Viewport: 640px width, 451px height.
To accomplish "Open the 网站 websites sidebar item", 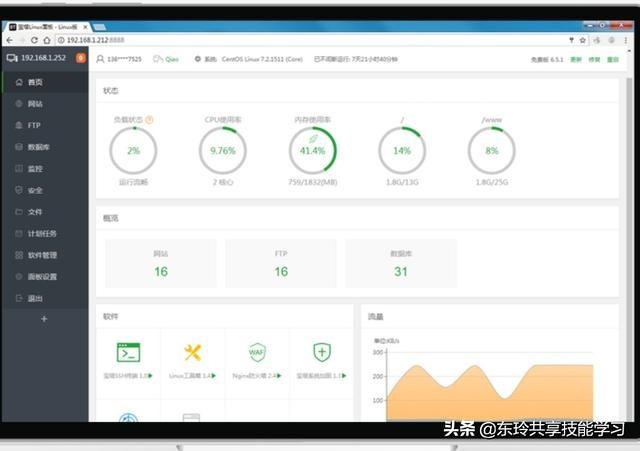I will [x=45, y=104].
